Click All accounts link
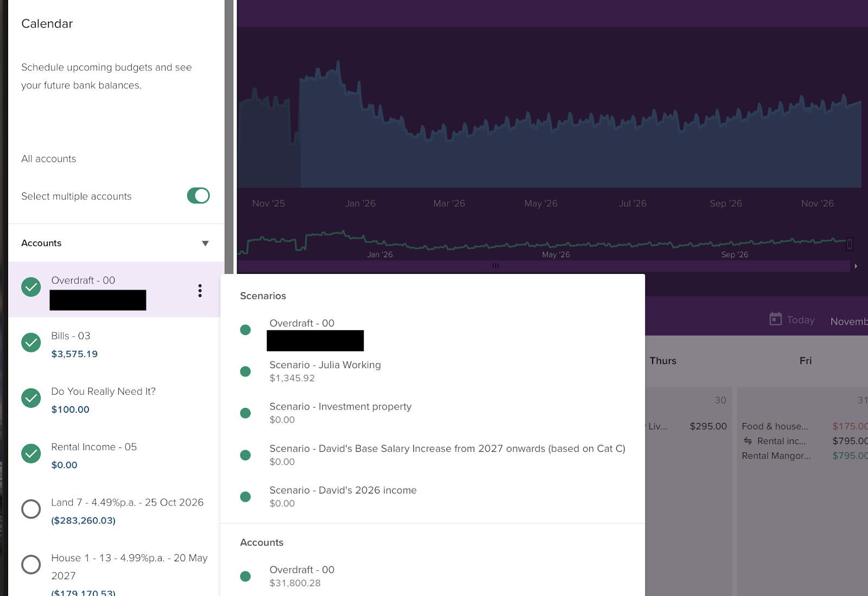The width and height of the screenshot is (868, 596). (49, 159)
